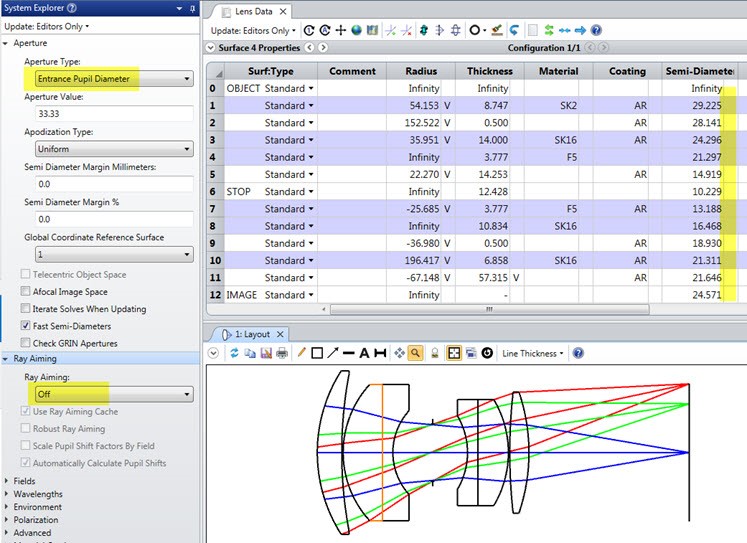747x543 pixels.
Task: Click the Update All (A) icon in Lens Data toolbar
Action: point(325,30)
